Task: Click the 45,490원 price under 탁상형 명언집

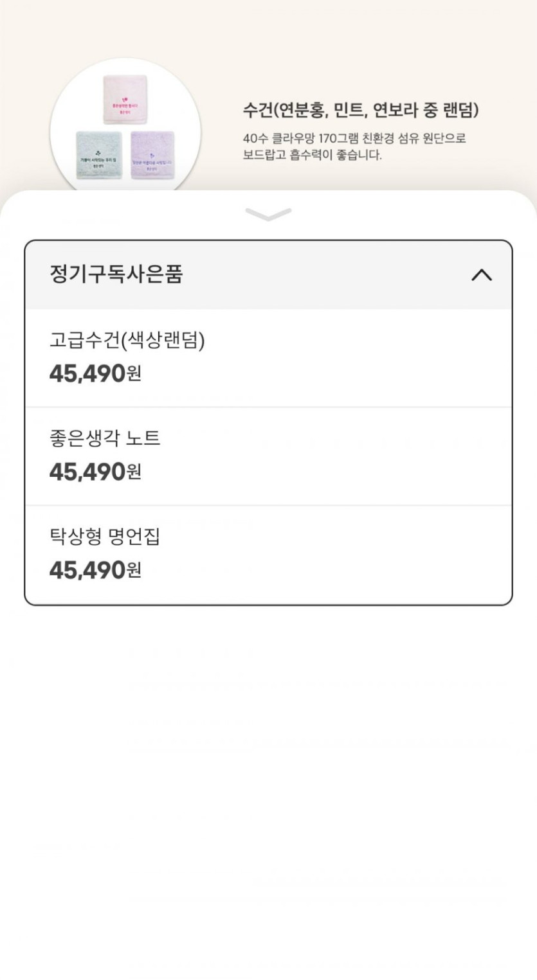Action: [x=95, y=571]
